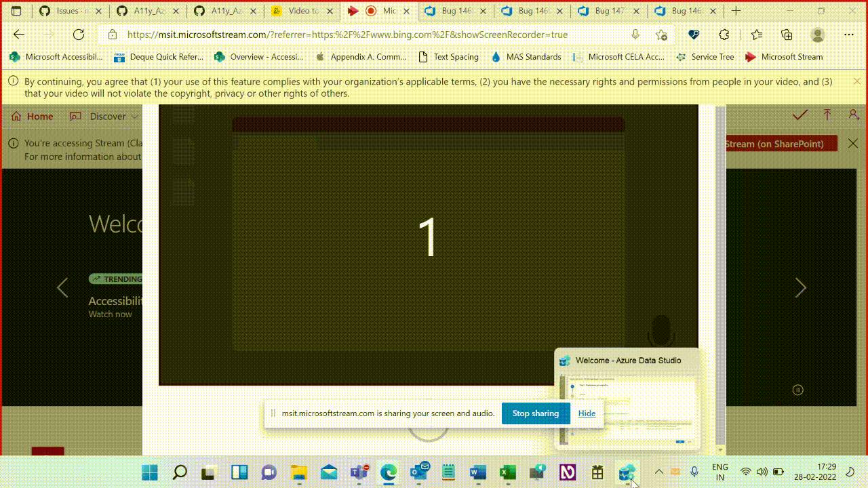Expand hidden icons in the system tray
The image size is (868, 488).
click(x=658, y=471)
